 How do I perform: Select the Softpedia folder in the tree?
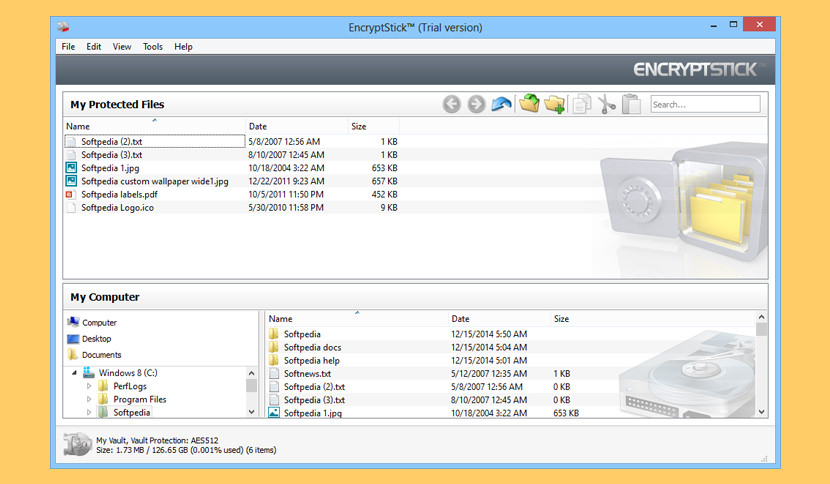[131, 412]
